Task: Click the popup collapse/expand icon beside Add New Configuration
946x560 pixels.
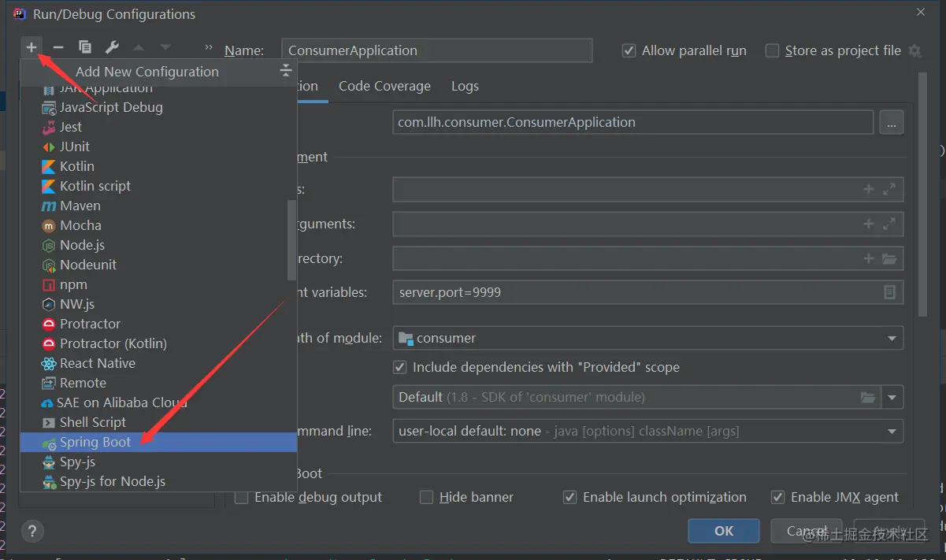Action: pos(286,72)
